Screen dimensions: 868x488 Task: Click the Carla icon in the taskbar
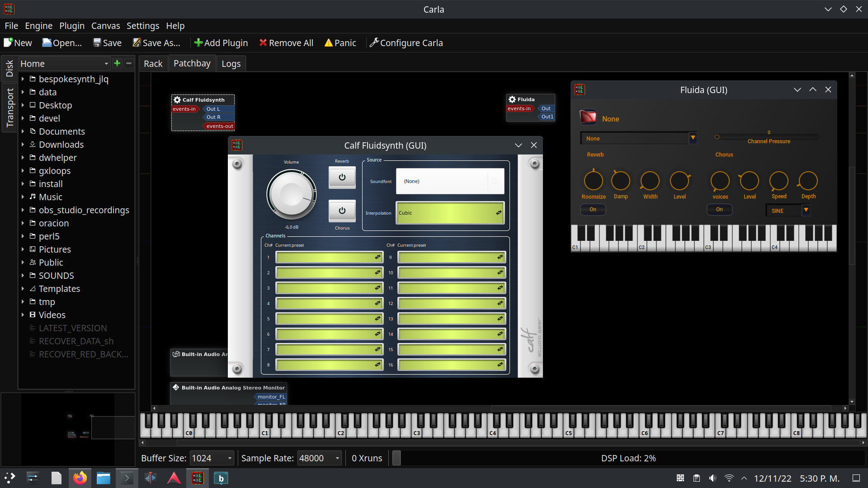pos(197,478)
